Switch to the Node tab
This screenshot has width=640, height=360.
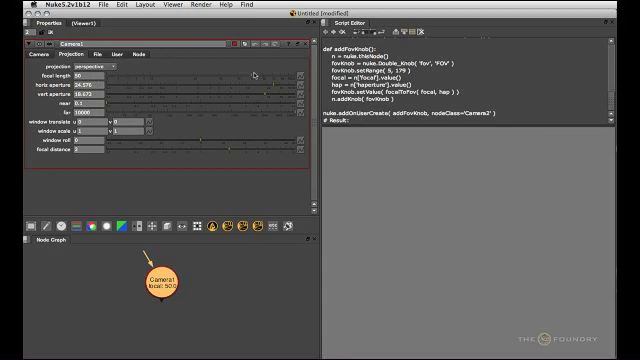click(139, 54)
